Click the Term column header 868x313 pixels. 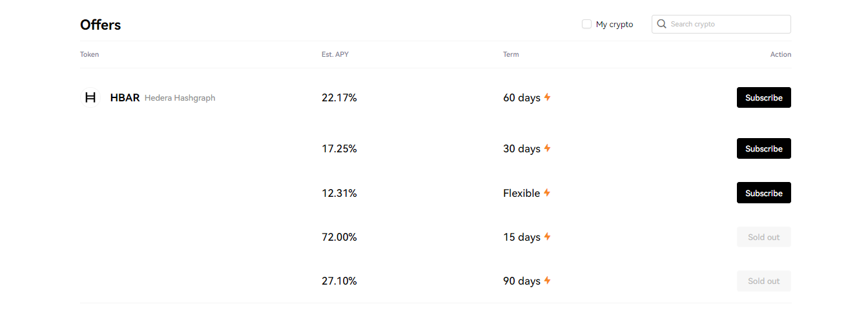pyautogui.click(x=511, y=54)
